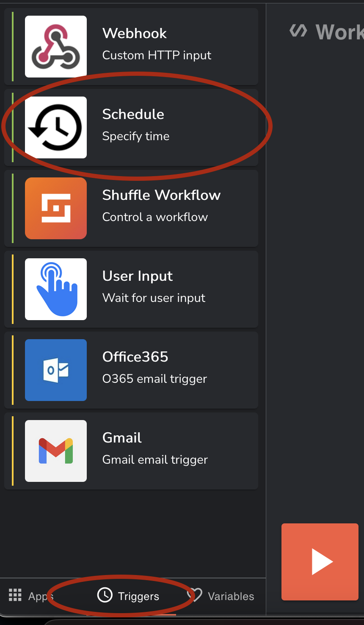Switch to the Variables tab
This screenshot has width=364, height=625.
tap(231, 596)
